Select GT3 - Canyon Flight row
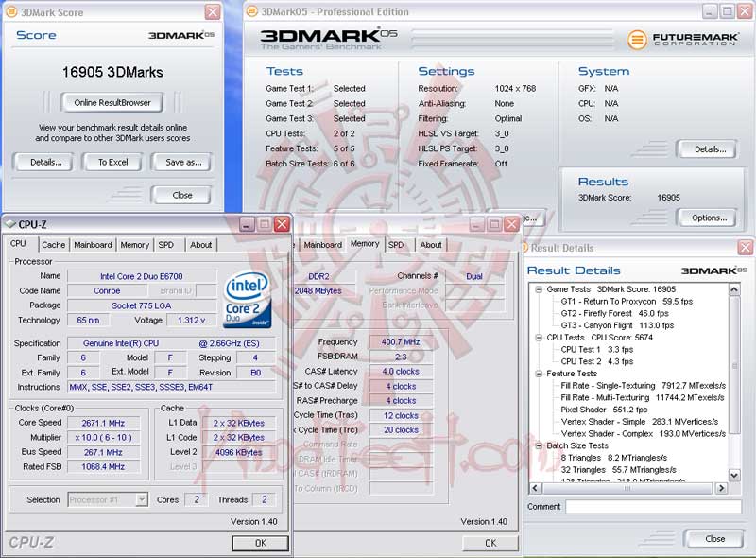 617,325
